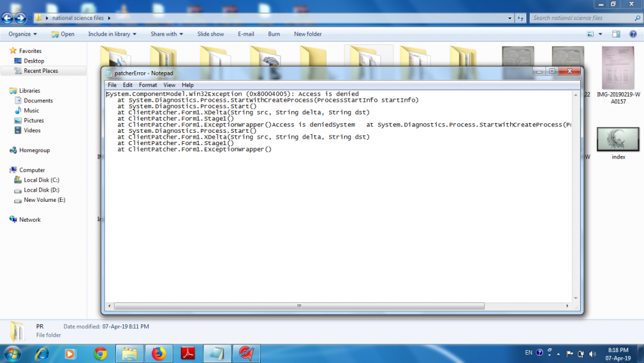Click the New folder button
Image resolution: width=644 pixels, height=363 pixels.
click(x=308, y=34)
